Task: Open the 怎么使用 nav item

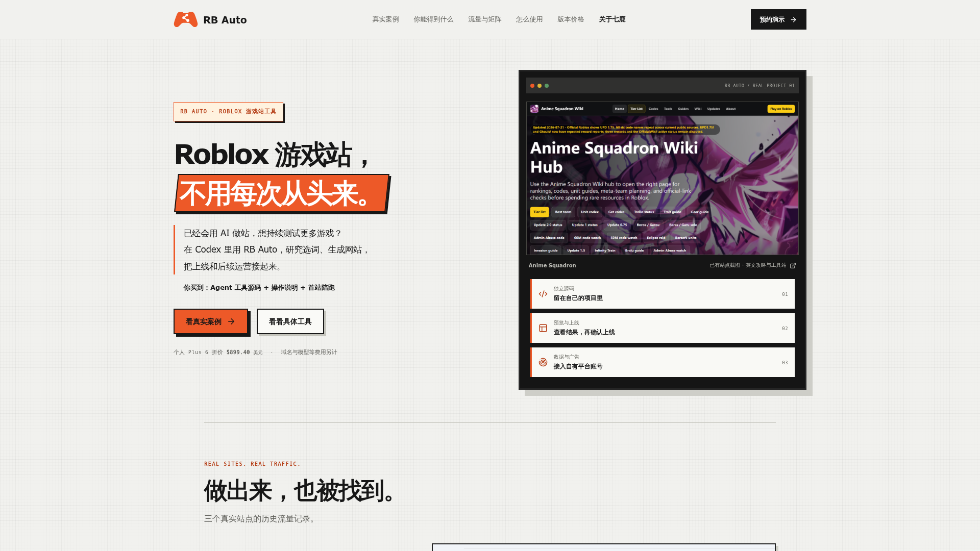Action: click(x=529, y=19)
